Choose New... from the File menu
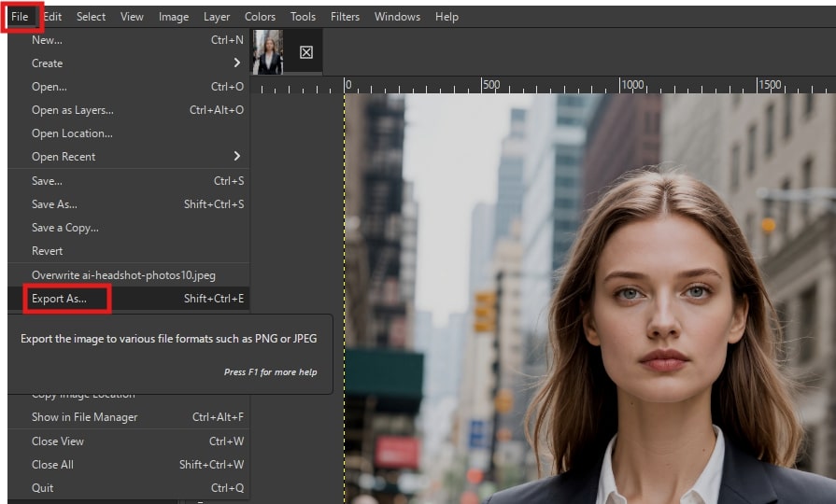Image resolution: width=836 pixels, height=504 pixels. pyautogui.click(x=129, y=40)
